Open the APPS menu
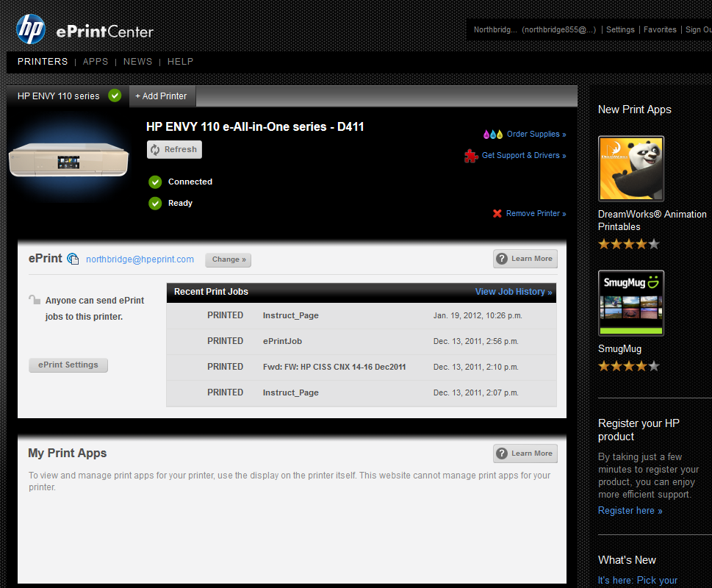 click(x=96, y=62)
